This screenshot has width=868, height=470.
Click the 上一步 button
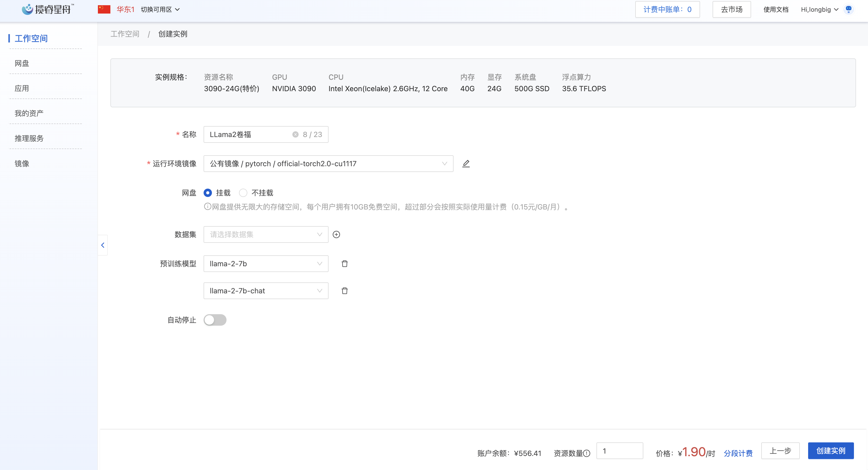(780, 451)
